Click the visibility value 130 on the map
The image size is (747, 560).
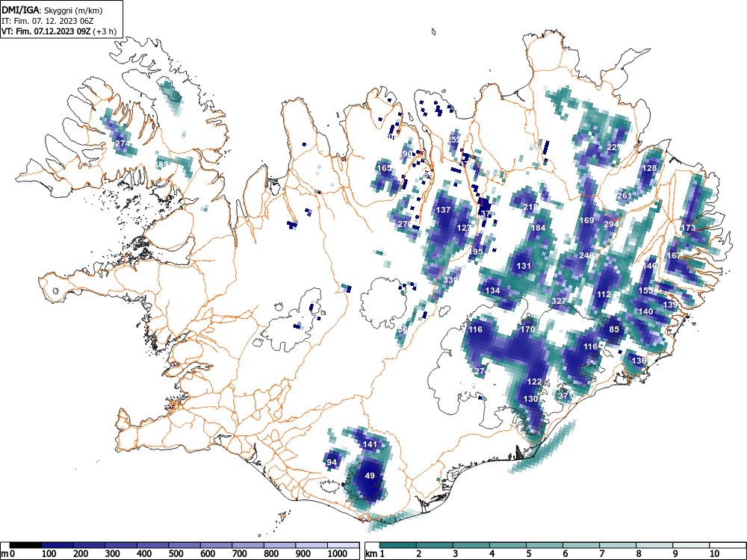[x=530, y=399]
